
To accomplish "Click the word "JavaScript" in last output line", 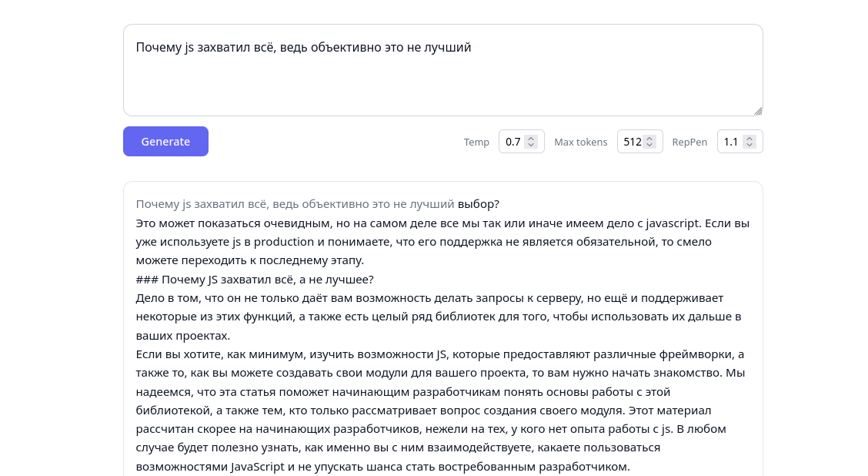I will pyautogui.click(x=258, y=467).
